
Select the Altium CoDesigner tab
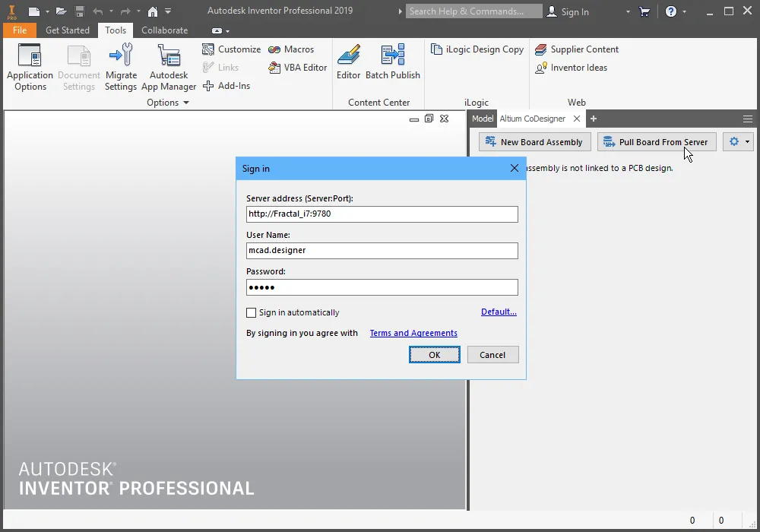[x=532, y=119]
